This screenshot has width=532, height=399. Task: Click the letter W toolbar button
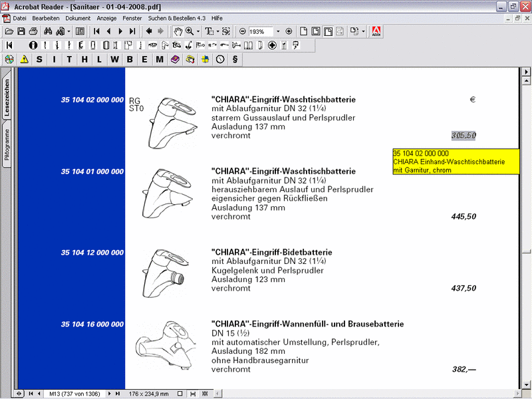114,59
